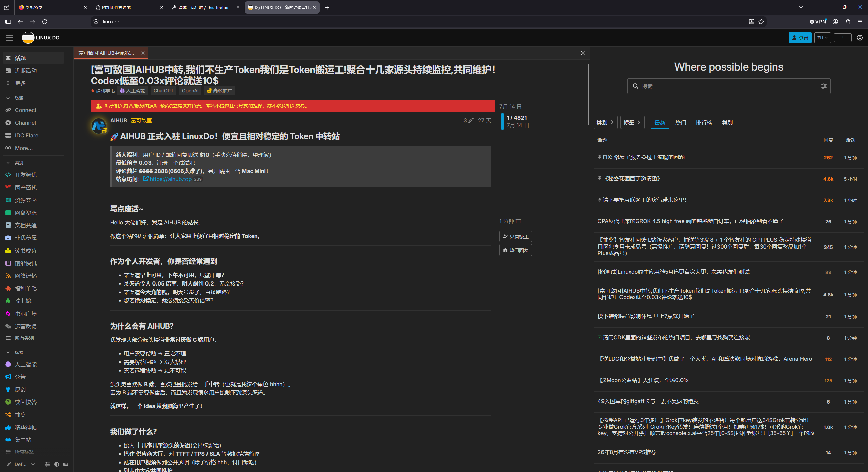This screenshot has width=868, height=472.
Task: Toggle the 热门回复 filter button
Action: pyautogui.click(x=515, y=250)
